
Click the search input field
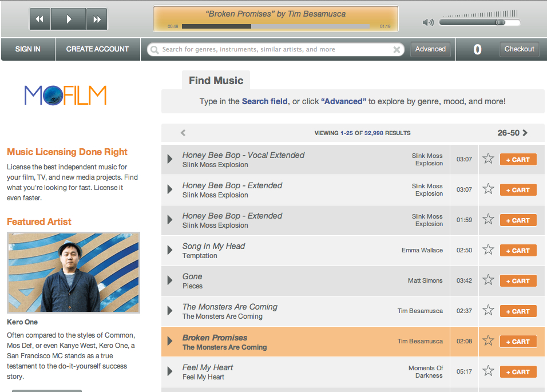(x=275, y=50)
